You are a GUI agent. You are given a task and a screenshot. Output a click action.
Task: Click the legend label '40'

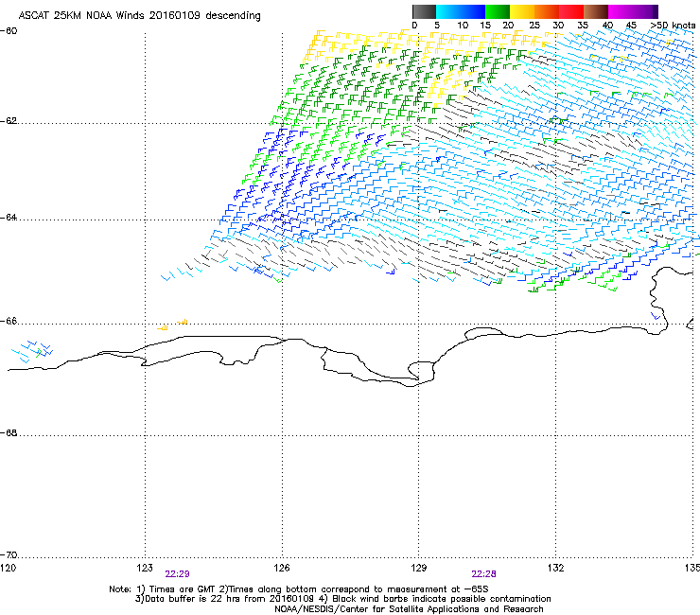click(x=607, y=26)
